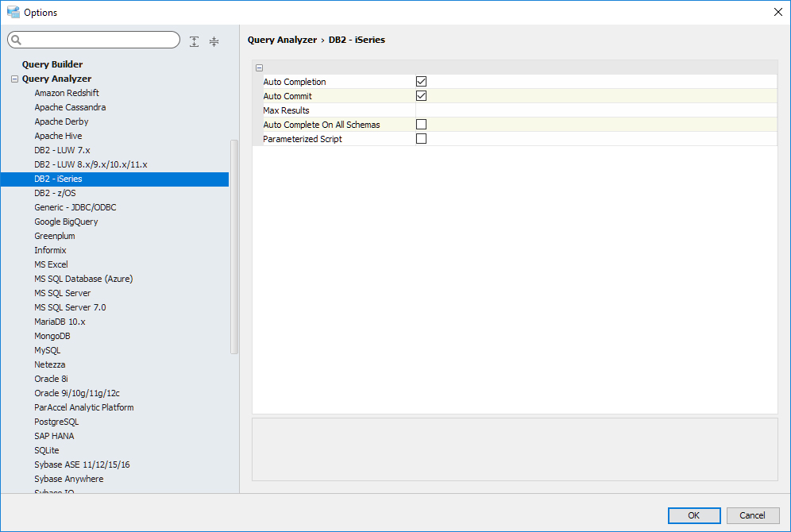The image size is (791, 532).
Task: Click the tree list vertical scrollbar
Action: pos(233,246)
